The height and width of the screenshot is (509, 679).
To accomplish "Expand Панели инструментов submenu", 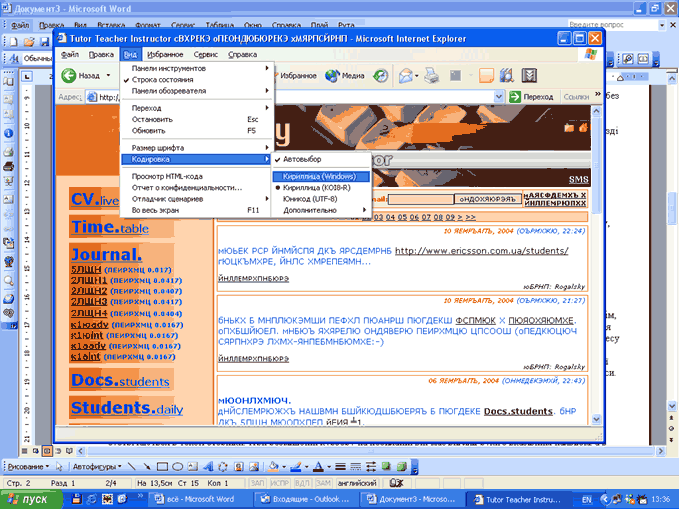I will pyautogui.click(x=196, y=68).
